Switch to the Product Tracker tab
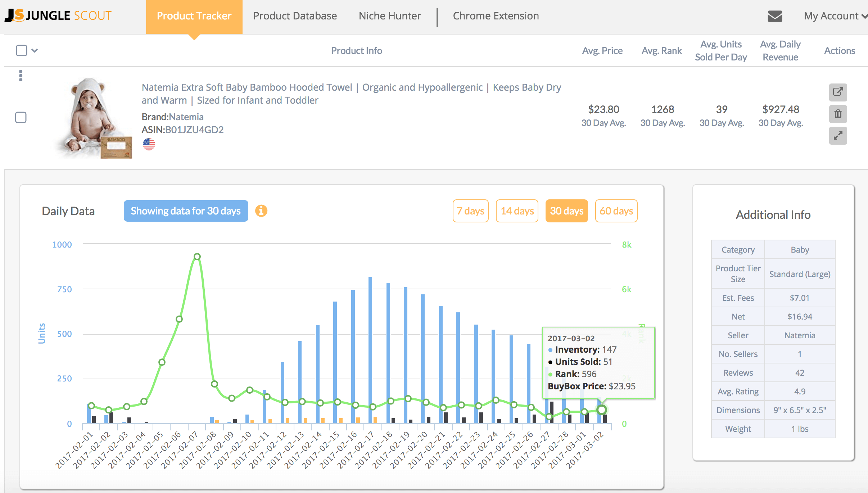 click(x=194, y=16)
